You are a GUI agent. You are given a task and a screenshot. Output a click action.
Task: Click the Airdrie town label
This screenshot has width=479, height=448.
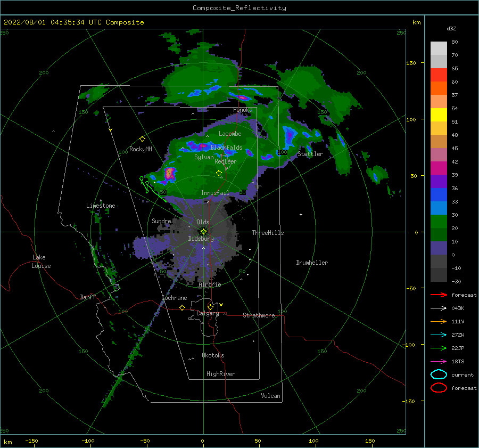210,284
